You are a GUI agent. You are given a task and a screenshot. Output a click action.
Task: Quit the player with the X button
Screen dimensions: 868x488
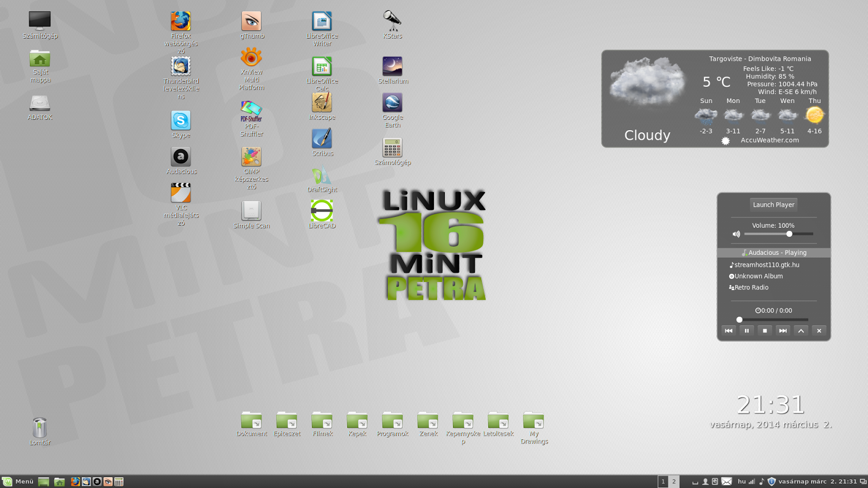(x=819, y=331)
